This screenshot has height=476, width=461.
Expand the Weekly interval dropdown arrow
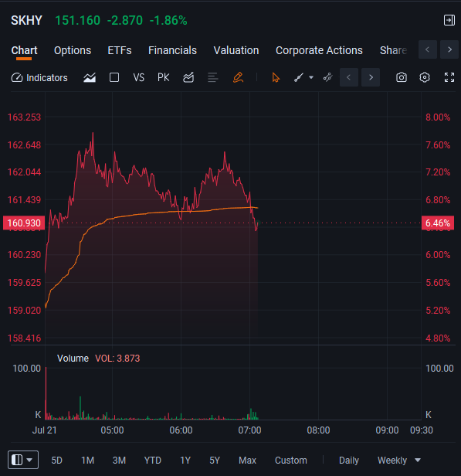point(418,461)
